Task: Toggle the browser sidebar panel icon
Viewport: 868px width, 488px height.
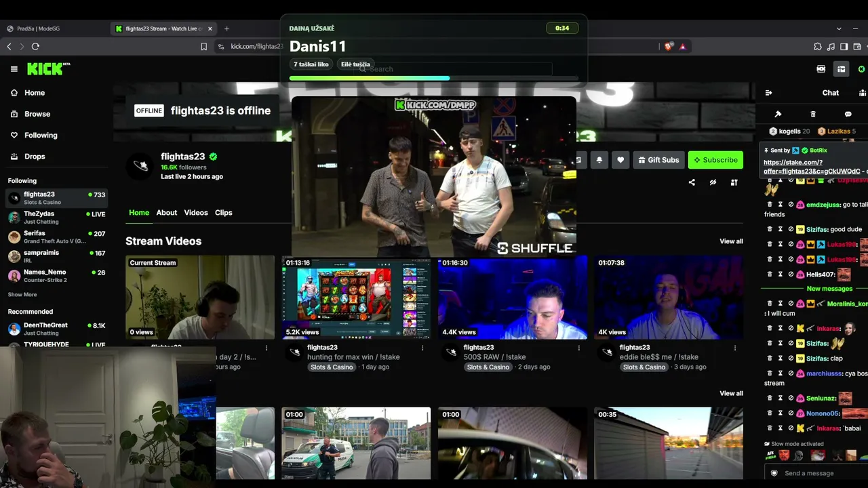Action: coord(844,47)
